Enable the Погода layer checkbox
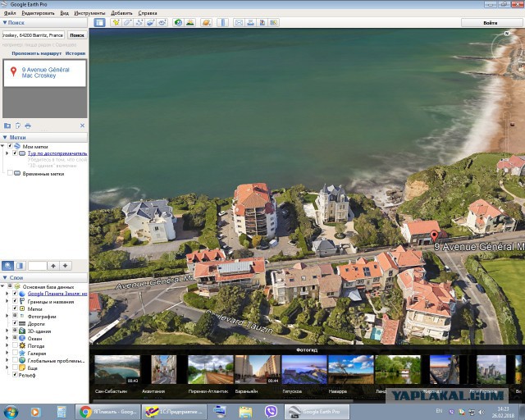Image resolution: width=525 pixels, height=420 pixels. coord(15,345)
